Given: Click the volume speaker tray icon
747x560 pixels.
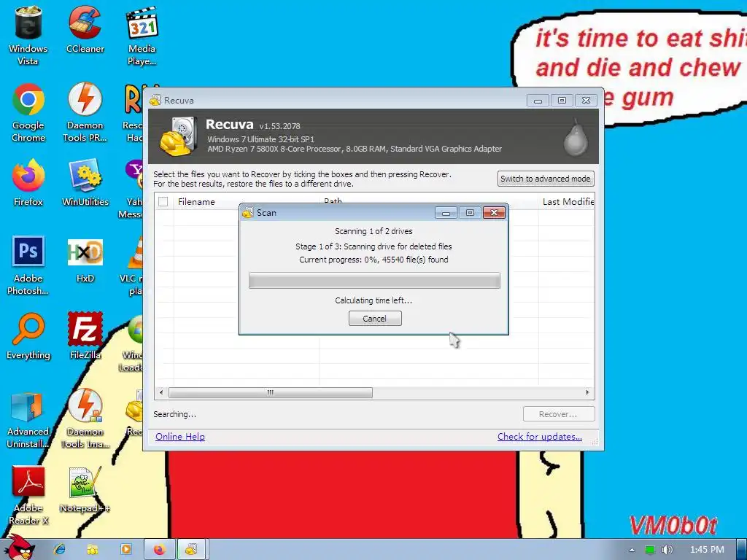Looking at the screenshot, I should click(x=667, y=550).
